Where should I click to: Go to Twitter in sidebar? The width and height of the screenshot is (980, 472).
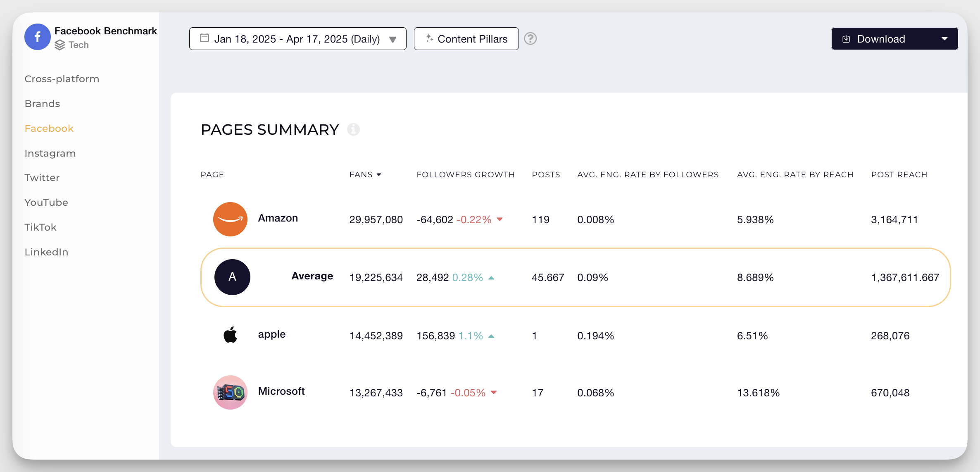tap(42, 178)
